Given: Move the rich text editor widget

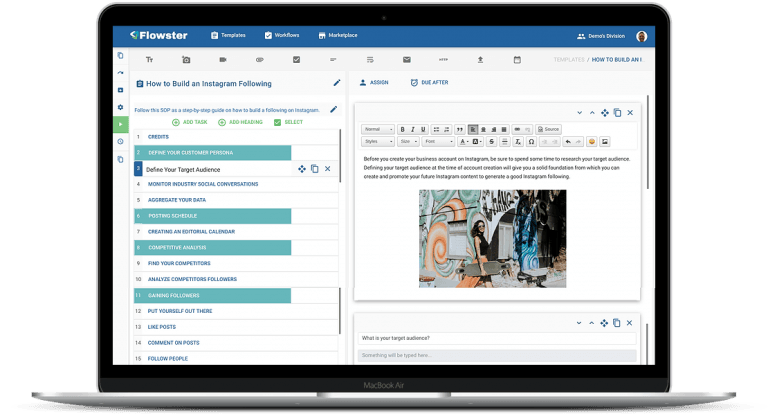Looking at the screenshot, I should click(604, 113).
